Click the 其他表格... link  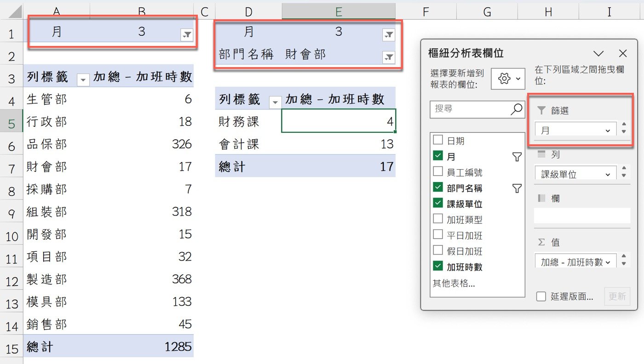coord(454,283)
